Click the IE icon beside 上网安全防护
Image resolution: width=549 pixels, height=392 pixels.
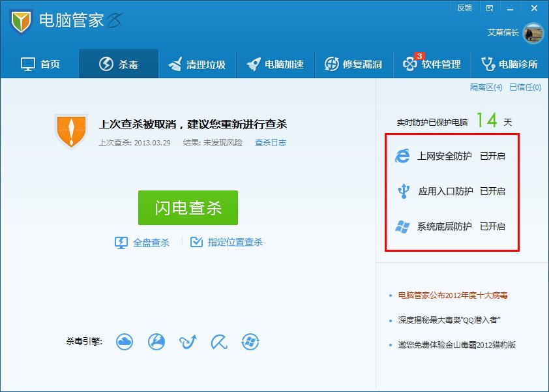402,157
